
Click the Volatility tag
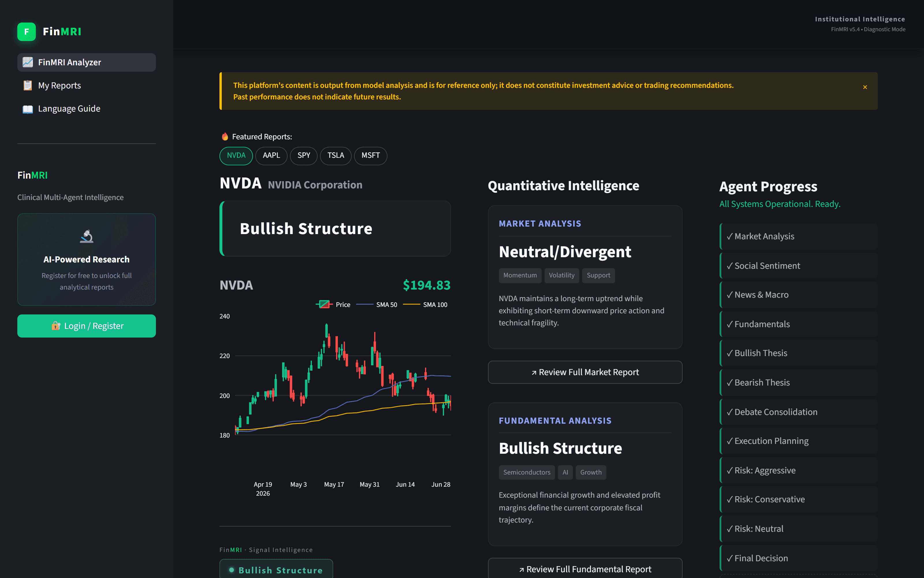[x=561, y=275]
